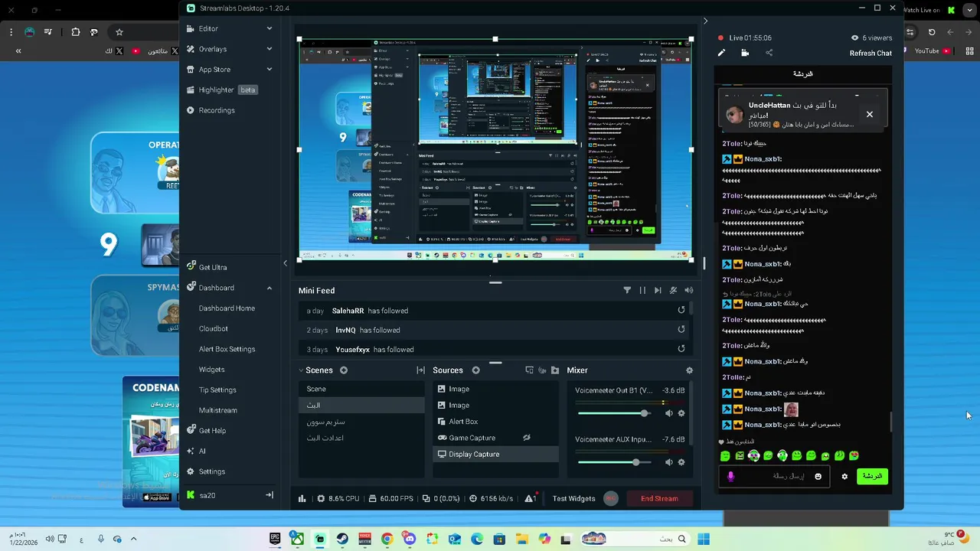Adjust Voicemeeter AUX Input volume slider
The image size is (980, 551).
[x=615, y=462]
